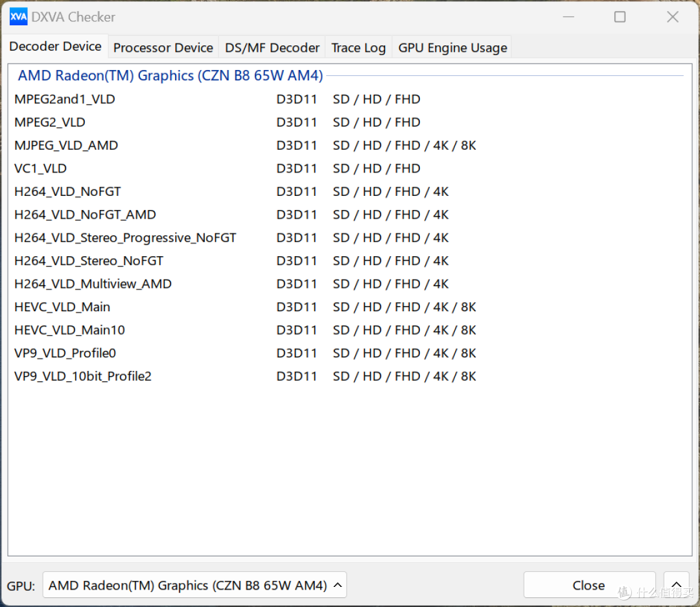This screenshot has width=700, height=607.
Task: Highlight the H264_VLD_Multiview_AMD row
Action: (93, 284)
